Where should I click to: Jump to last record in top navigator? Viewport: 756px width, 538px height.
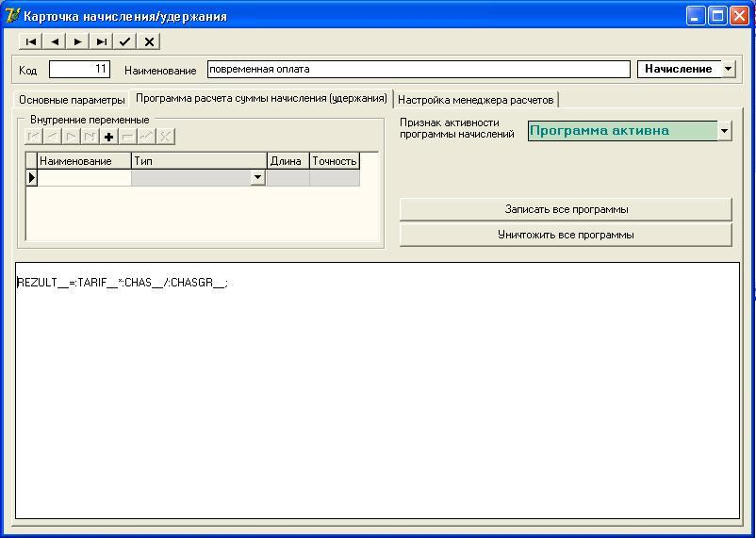tap(102, 41)
